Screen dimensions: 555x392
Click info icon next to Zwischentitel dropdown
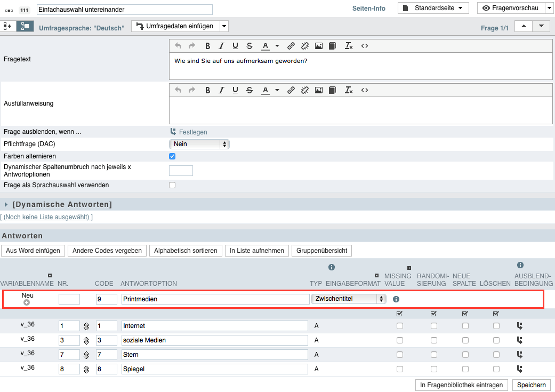point(396,299)
